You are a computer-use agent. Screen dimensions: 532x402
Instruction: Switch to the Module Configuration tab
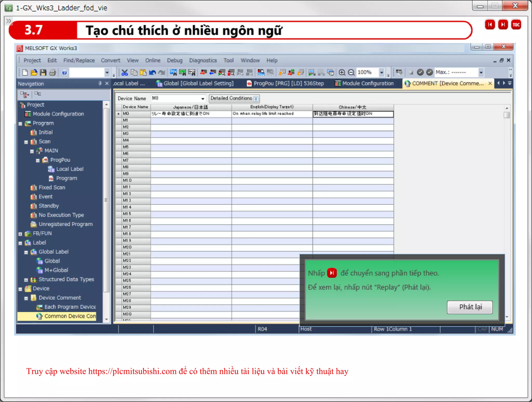365,84
